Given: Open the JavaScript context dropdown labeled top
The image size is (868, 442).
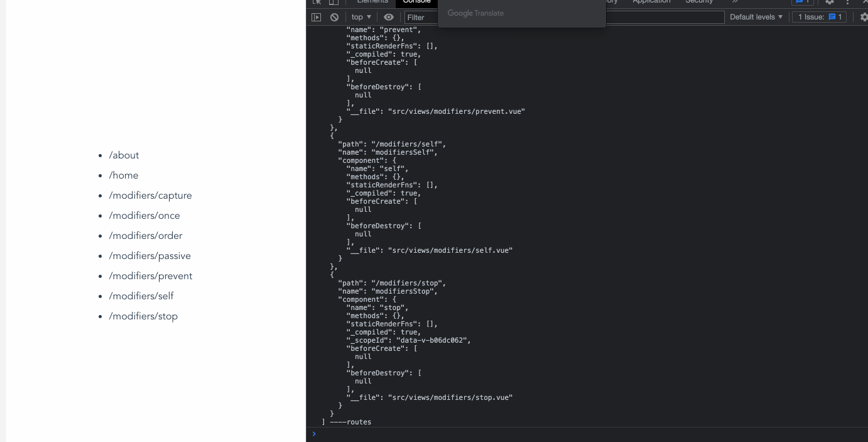Looking at the screenshot, I should [360, 17].
